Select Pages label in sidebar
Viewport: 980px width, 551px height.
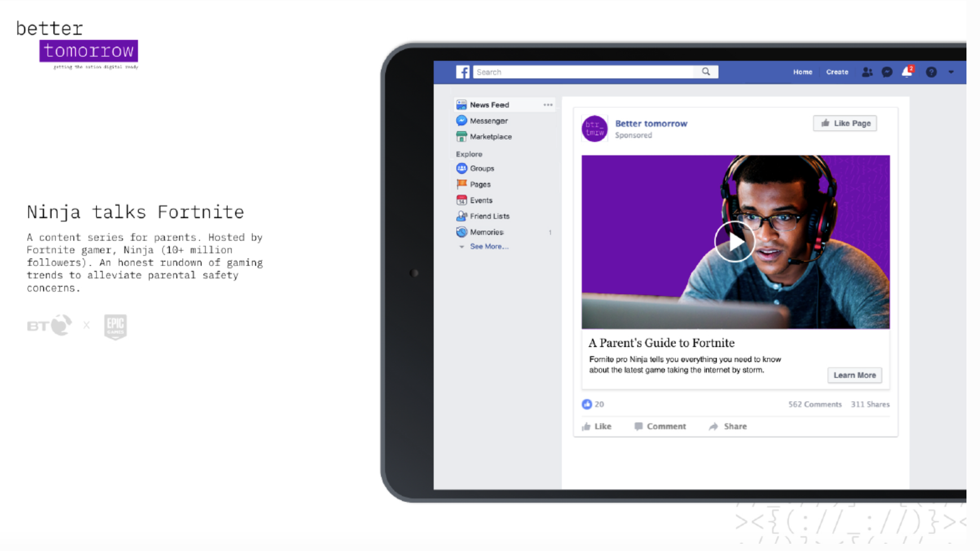pos(480,184)
